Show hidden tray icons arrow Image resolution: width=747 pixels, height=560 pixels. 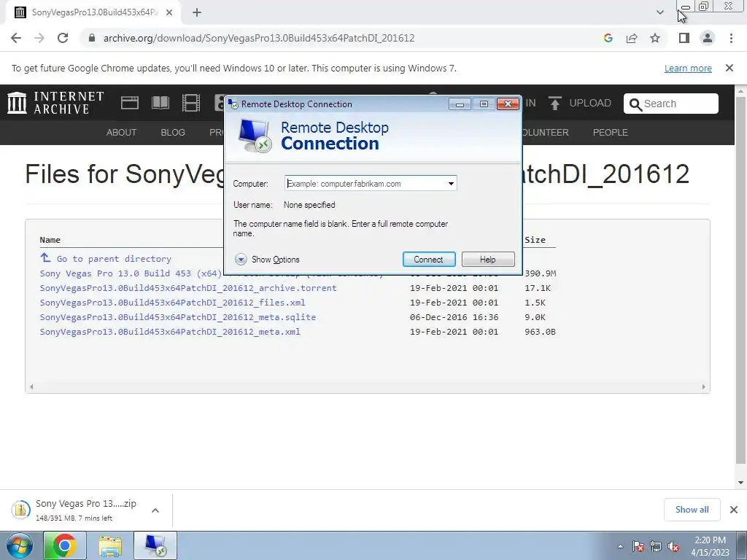[x=620, y=546]
